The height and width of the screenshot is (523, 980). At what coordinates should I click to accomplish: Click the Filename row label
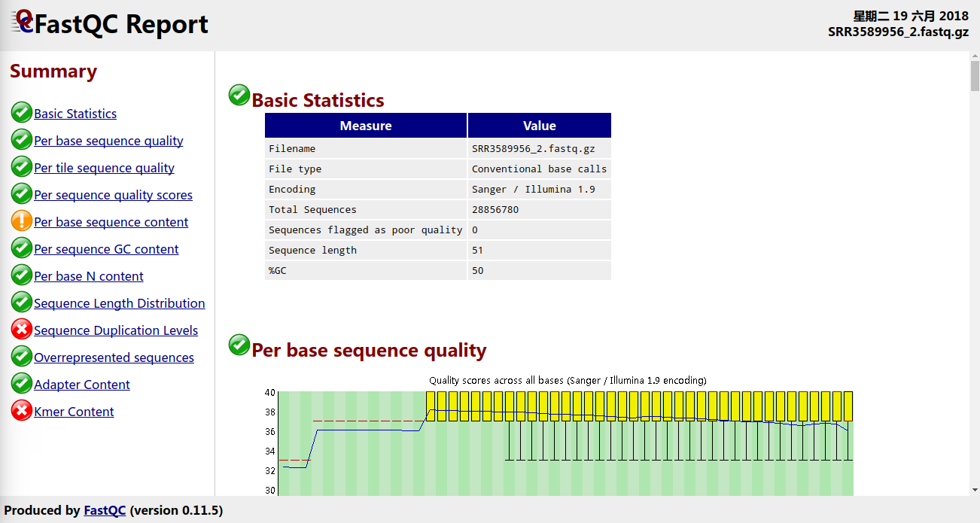coord(292,148)
